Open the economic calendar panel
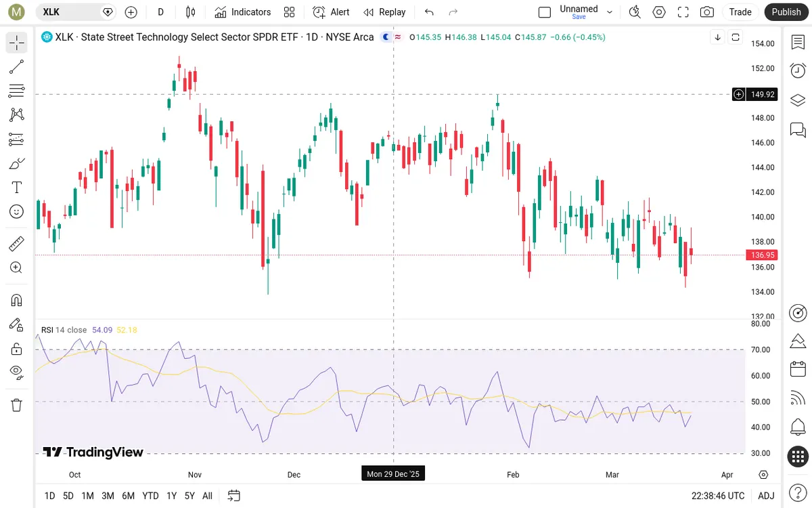The width and height of the screenshot is (812, 508). click(x=798, y=369)
